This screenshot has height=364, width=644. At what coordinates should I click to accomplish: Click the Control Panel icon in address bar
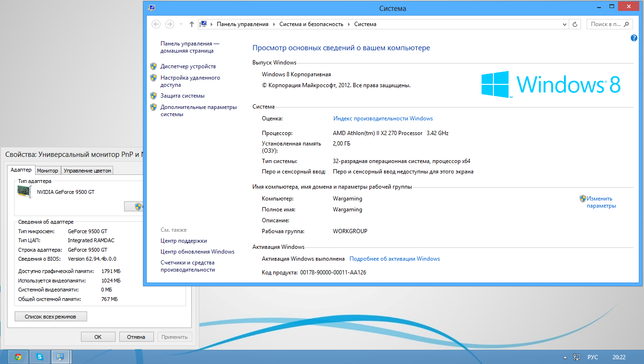click(203, 24)
